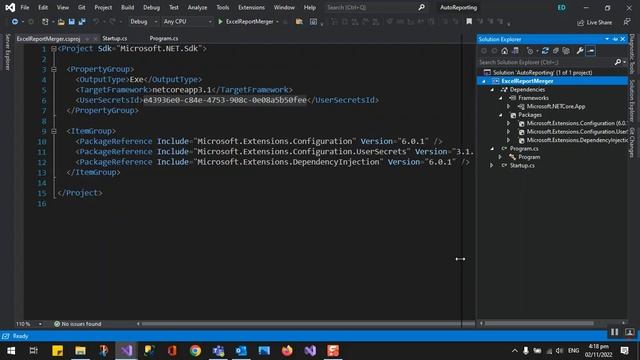Open Google Chrome from taskbar

(195, 351)
